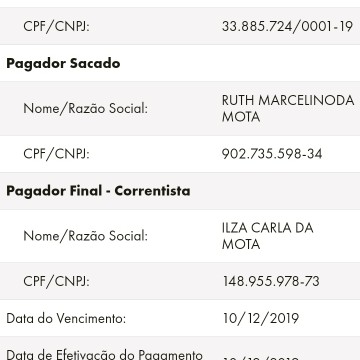Click the word MOTA under RUTH MARCELINODA

point(241,117)
